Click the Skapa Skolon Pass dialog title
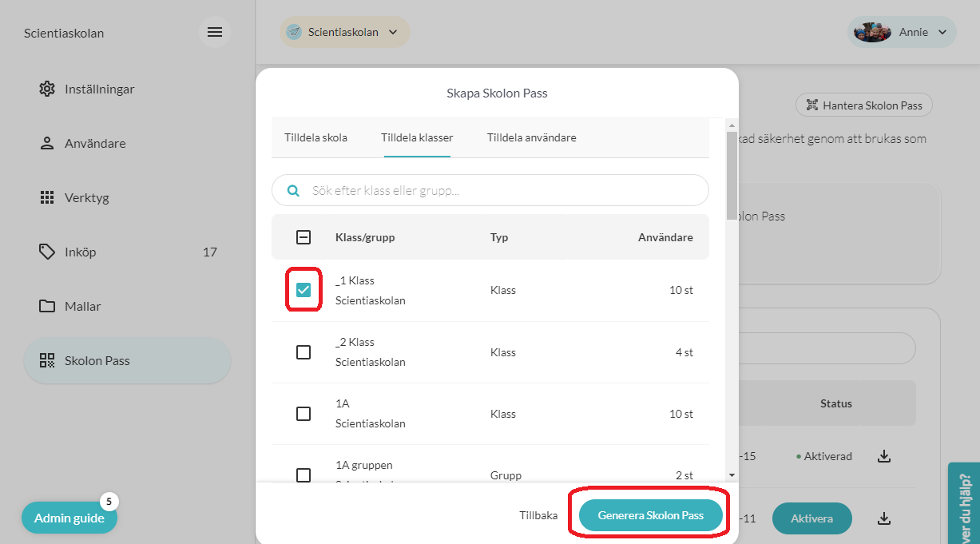This screenshot has width=980, height=544. 497,93
